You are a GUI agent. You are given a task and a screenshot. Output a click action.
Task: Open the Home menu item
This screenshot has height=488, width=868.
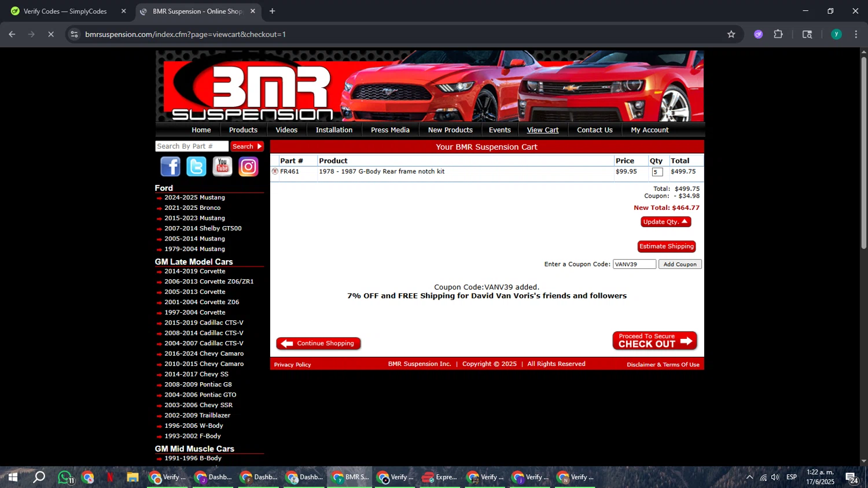pos(201,130)
